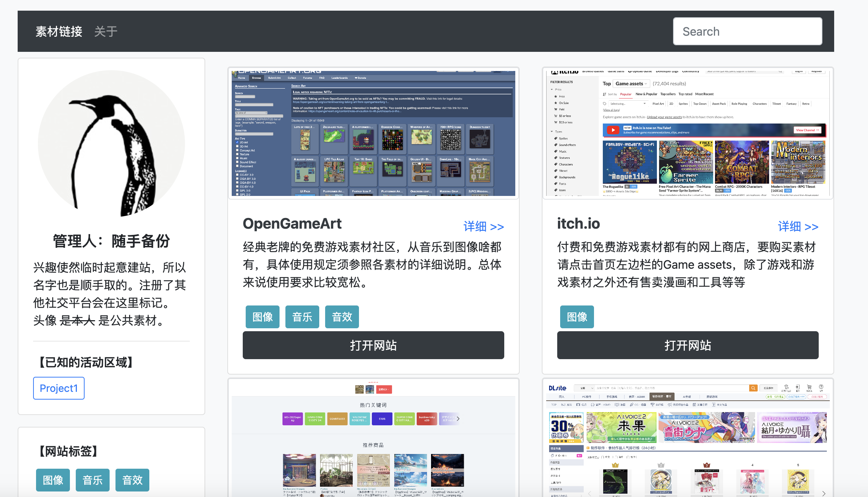The image size is (868, 497).
Task: Click the 音乐 tag on the OpenGameArt card
Action: 302,317
